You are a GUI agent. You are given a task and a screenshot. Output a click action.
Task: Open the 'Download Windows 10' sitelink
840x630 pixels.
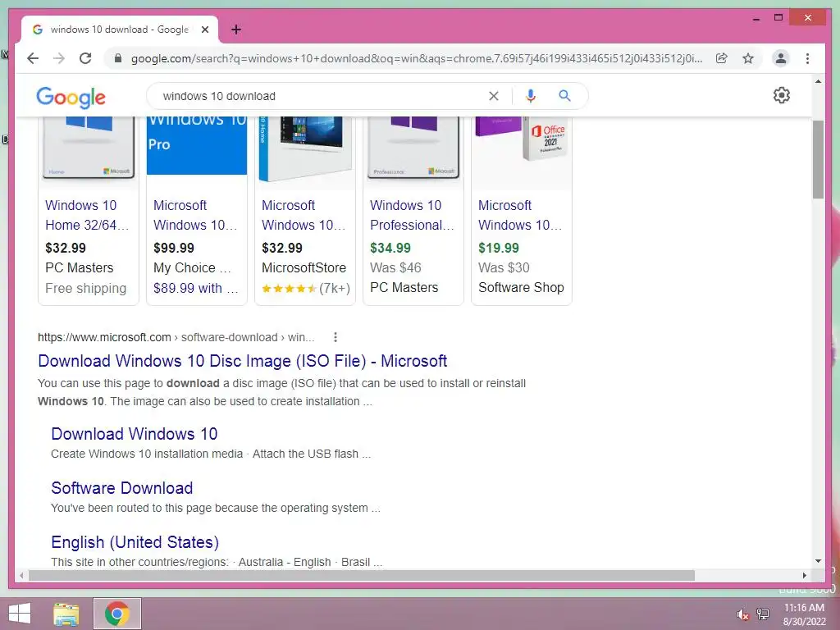tap(135, 433)
